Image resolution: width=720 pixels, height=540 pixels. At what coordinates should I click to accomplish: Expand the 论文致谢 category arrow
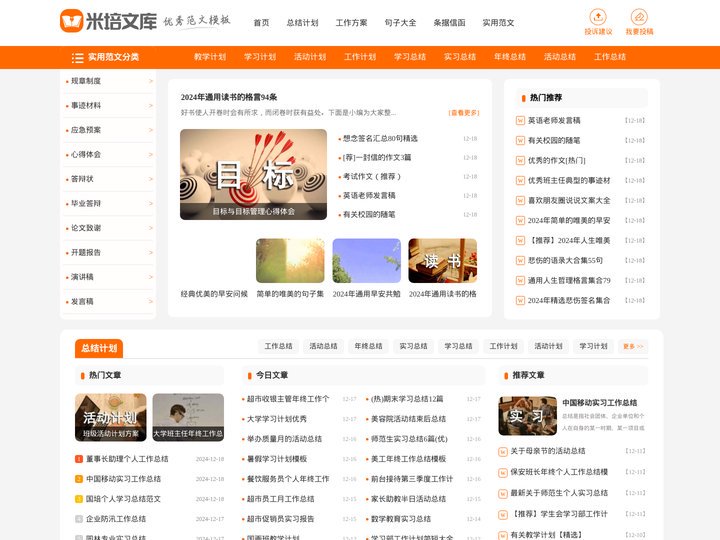151,228
